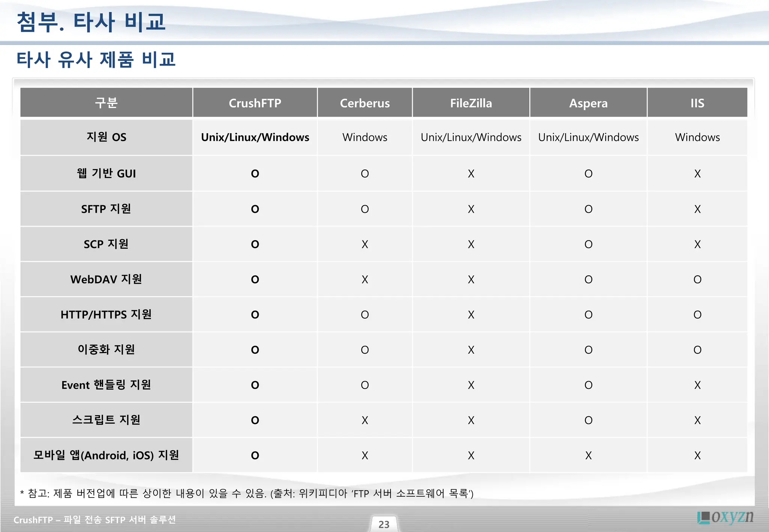
Task: Select the 이중화 지원 row label
Action: point(106,350)
